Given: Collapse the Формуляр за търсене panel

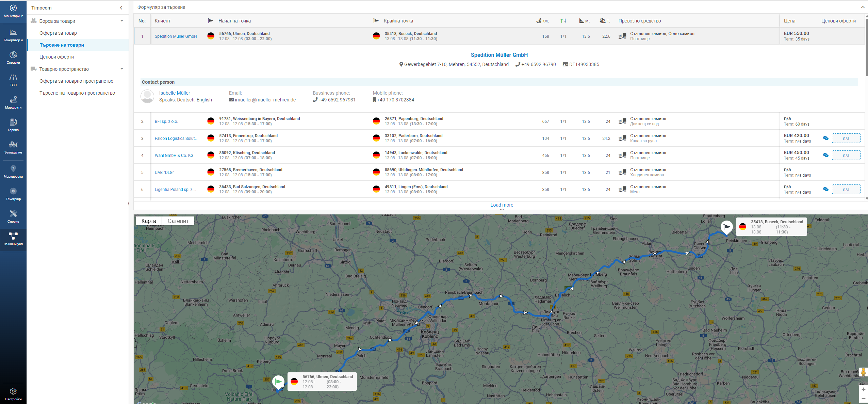Looking at the screenshot, I should (863, 7).
